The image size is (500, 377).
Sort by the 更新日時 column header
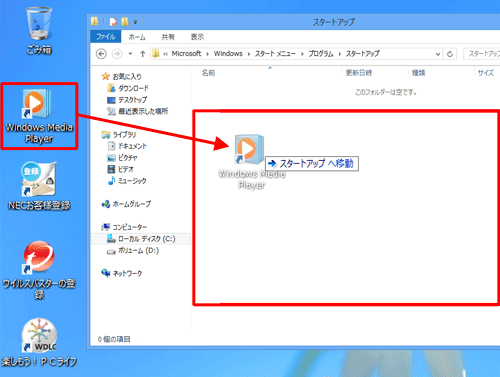click(x=359, y=73)
